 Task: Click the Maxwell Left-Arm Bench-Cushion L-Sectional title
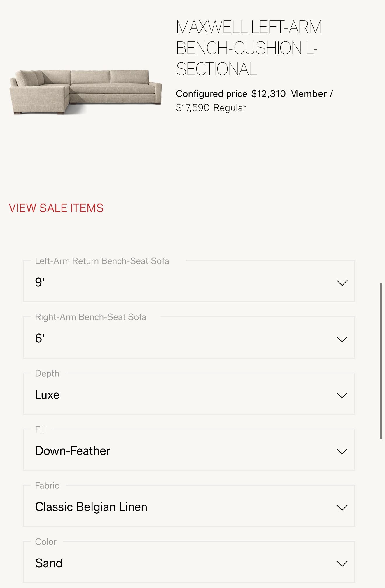coord(249,48)
